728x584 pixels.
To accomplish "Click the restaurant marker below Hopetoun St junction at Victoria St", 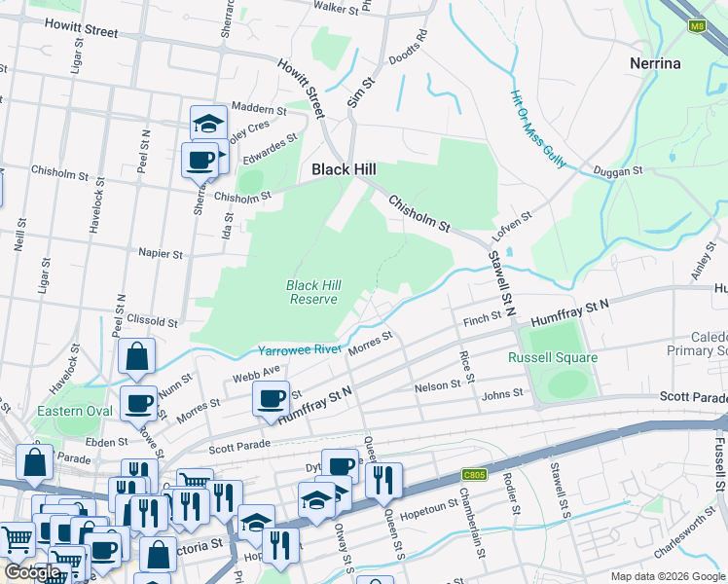I will click(x=280, y=546).
